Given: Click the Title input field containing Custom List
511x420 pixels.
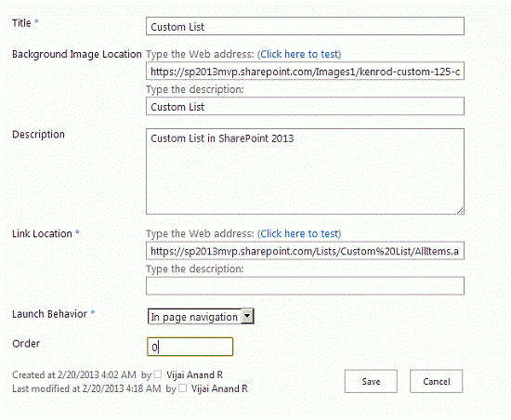Looking at the screenshot, I should click(x=305, y=26).
